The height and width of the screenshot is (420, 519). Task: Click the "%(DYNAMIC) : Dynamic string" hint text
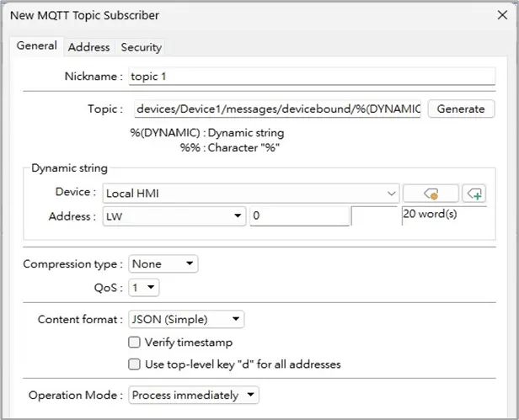pyautogui.click(x=207, y=133)
